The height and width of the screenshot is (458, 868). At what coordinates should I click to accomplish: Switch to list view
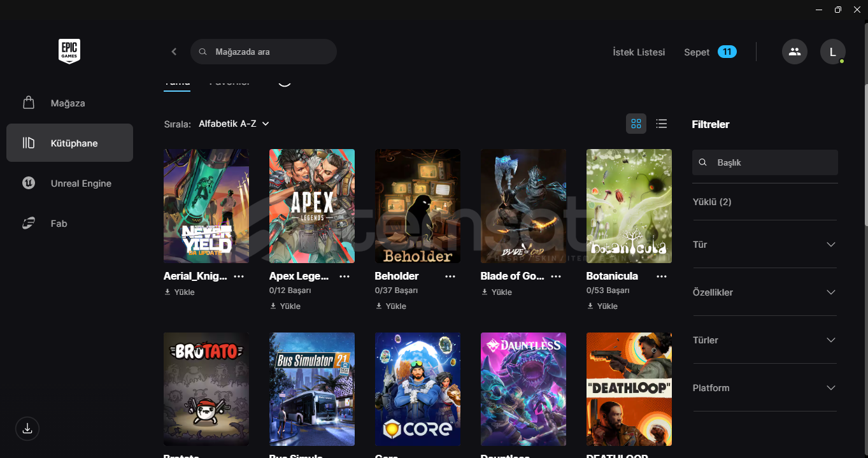coord(662,124)
